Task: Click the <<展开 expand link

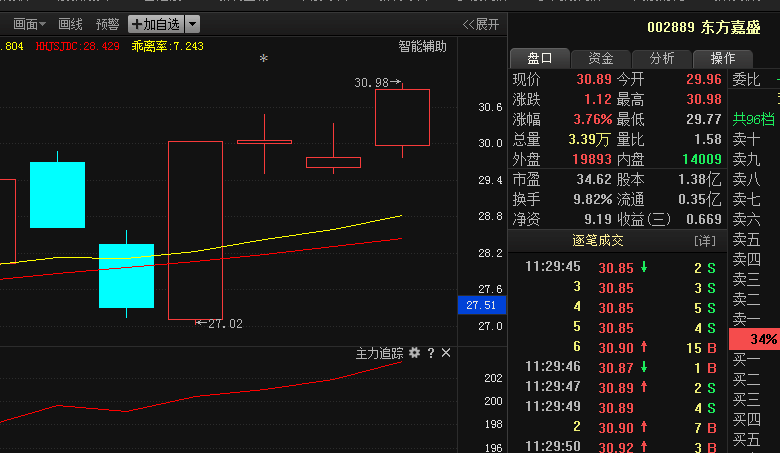Action: pos(481,24)
